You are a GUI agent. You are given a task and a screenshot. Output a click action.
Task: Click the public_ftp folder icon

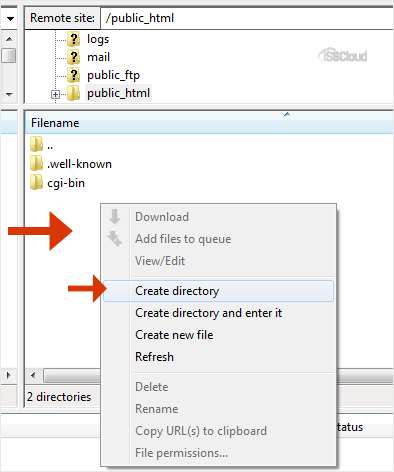(x=73, y=75)
